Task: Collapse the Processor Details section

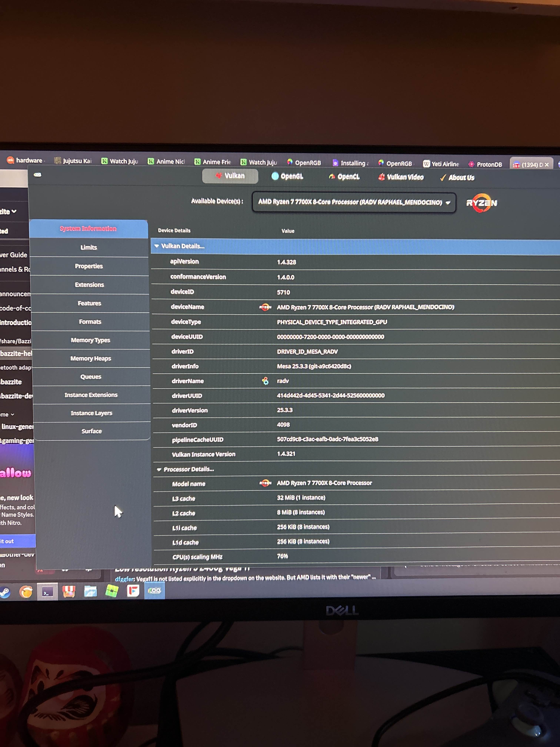Action: pos(159,469)
